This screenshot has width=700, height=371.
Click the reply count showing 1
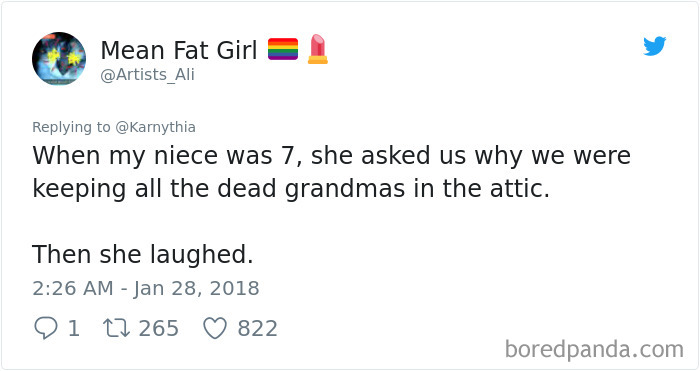(74, 329)
